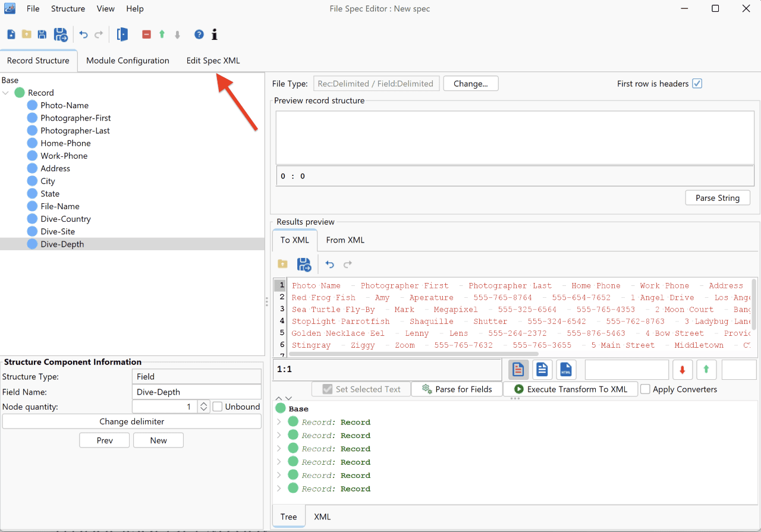
Task: Tick the Apply Converters checkbox
Action: 645,389
